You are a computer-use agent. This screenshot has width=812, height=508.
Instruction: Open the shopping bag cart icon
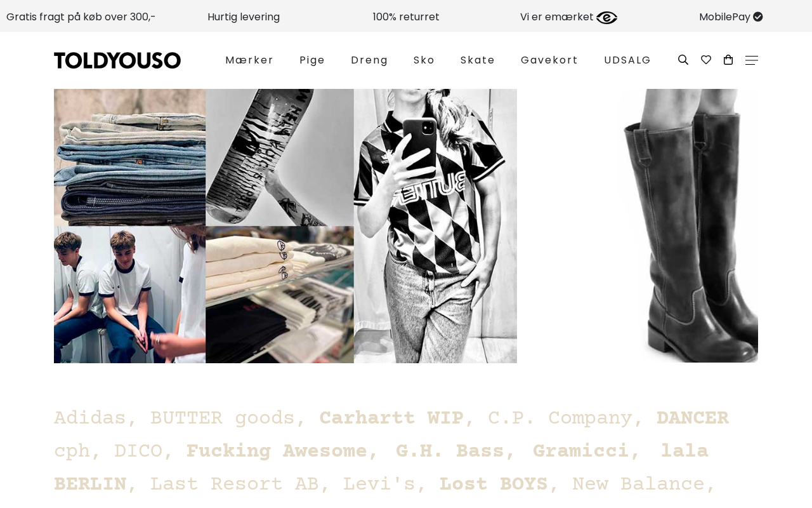728,60
